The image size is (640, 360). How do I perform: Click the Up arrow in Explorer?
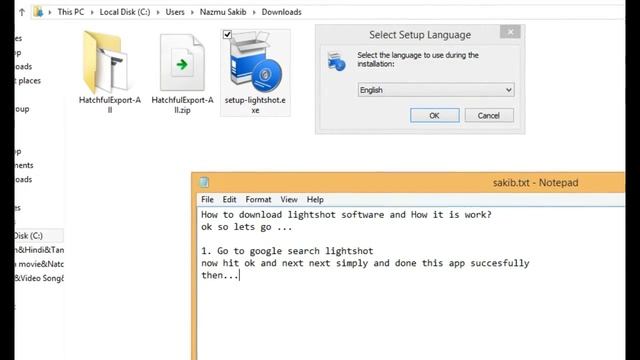pos(22,12)
